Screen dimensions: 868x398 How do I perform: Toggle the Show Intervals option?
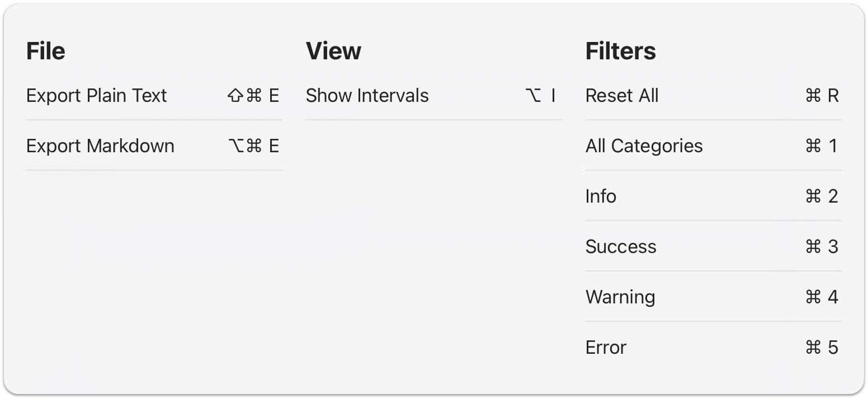click(367, 96)
